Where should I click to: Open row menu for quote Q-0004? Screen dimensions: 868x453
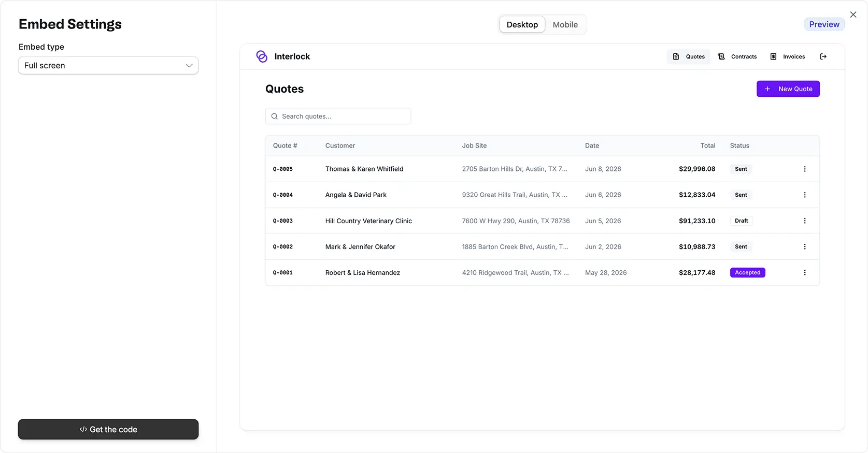[x=805, y=195]
